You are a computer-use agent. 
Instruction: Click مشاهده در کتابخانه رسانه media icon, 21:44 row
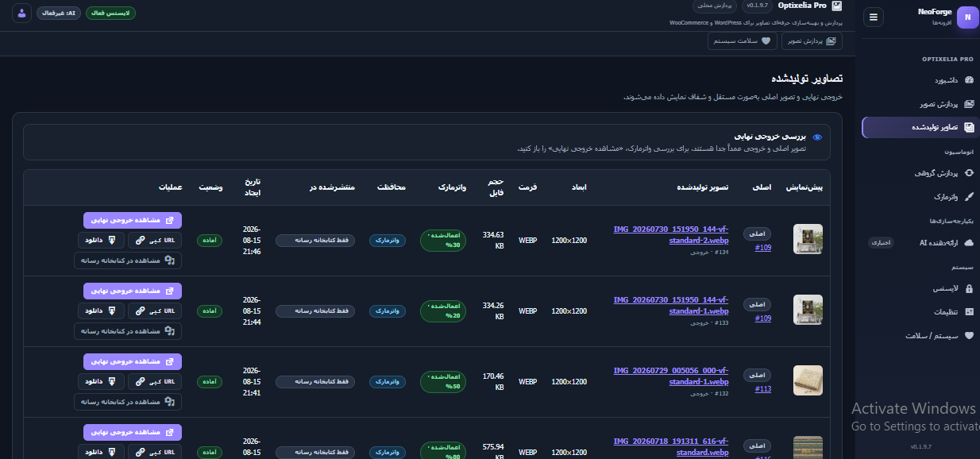click(169, 331)
